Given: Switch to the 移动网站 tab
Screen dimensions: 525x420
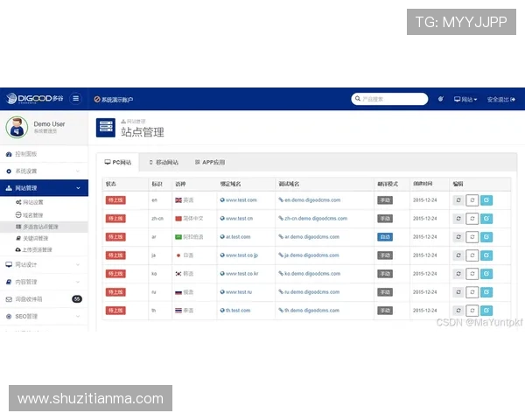Looking at the screenshot, I should (163, 163).
